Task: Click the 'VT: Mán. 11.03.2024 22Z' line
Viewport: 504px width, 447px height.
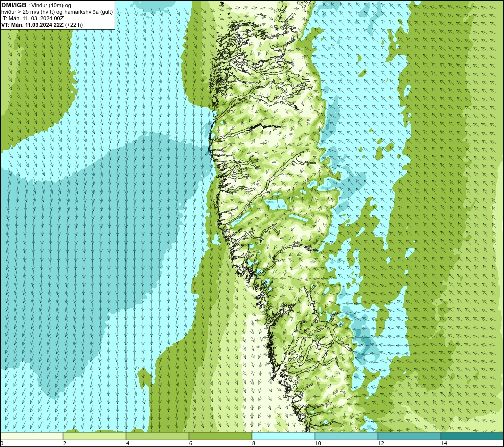Action: [x=32, y=25]
